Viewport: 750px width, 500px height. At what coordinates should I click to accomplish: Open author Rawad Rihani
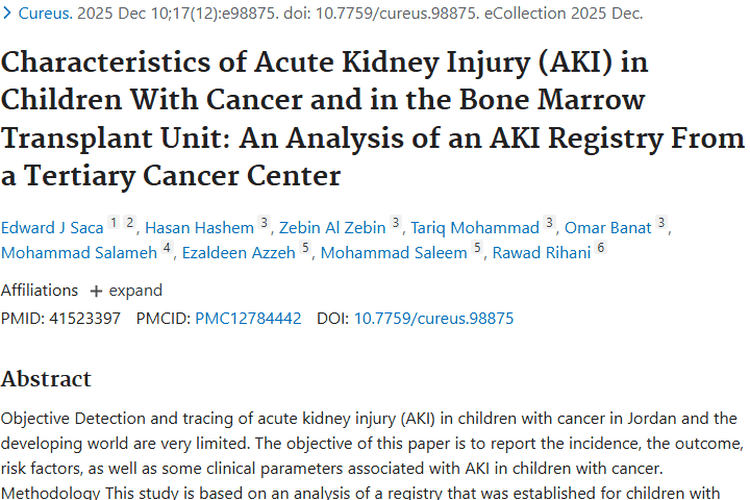pyautogui.click(x=541, y=253)
